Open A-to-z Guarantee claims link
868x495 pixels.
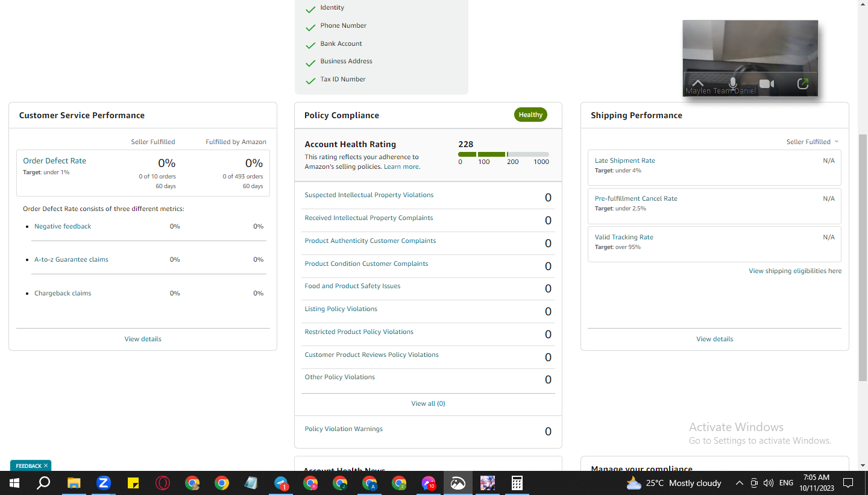coord(71,259)
